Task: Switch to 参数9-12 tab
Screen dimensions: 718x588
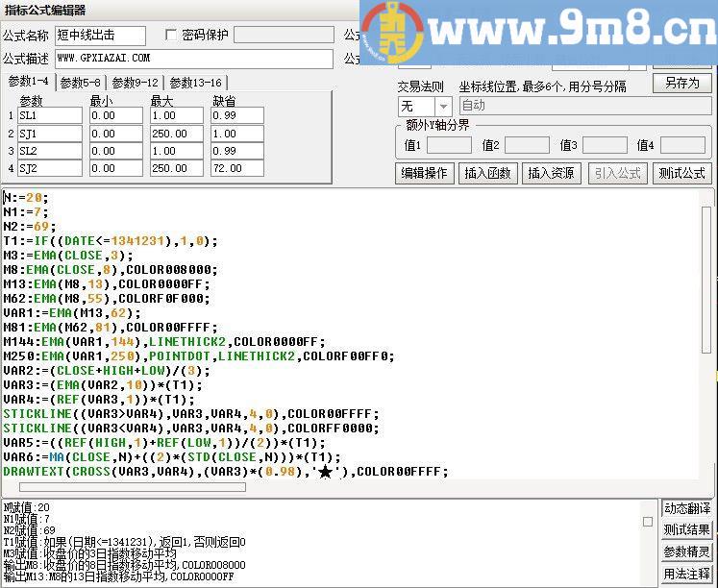Action: pyautogui.click(x=135, y=83)
